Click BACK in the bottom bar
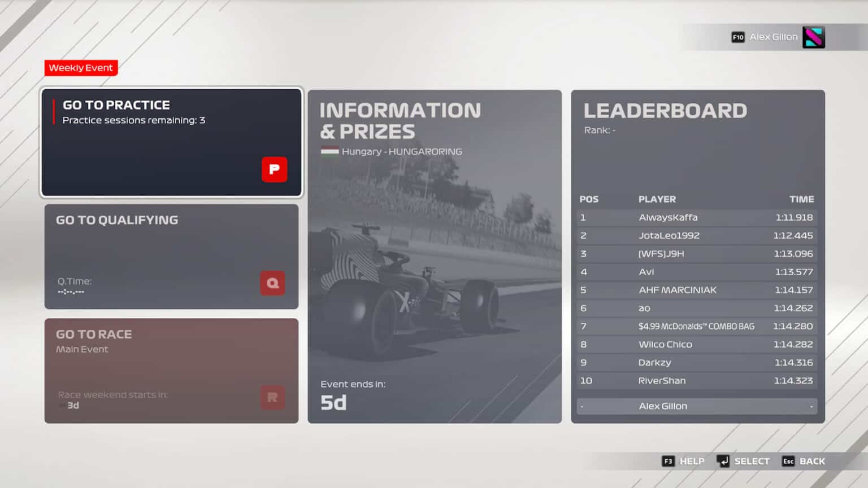This screenshot has width=868, height=488. [x=812, y=461]
